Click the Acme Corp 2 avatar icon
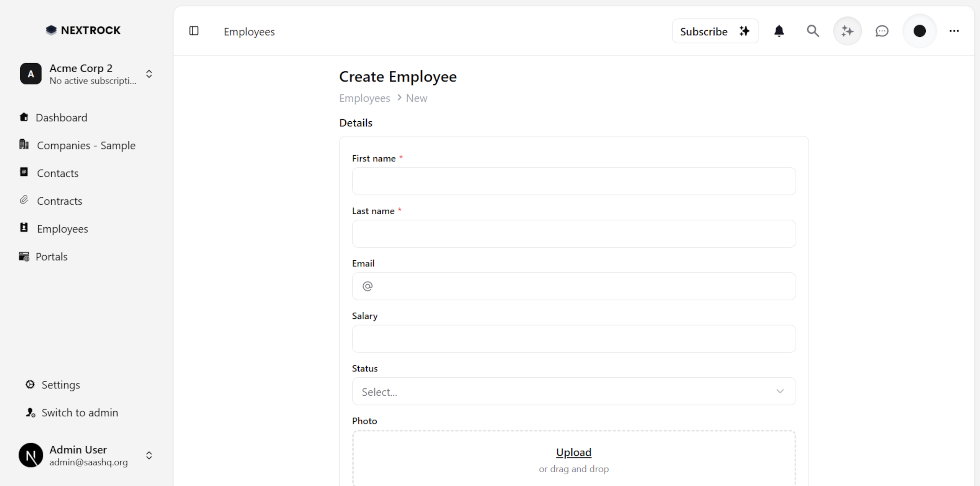This screenshot has width=980, height=486. pyautogui.click(x=31, y=74)
